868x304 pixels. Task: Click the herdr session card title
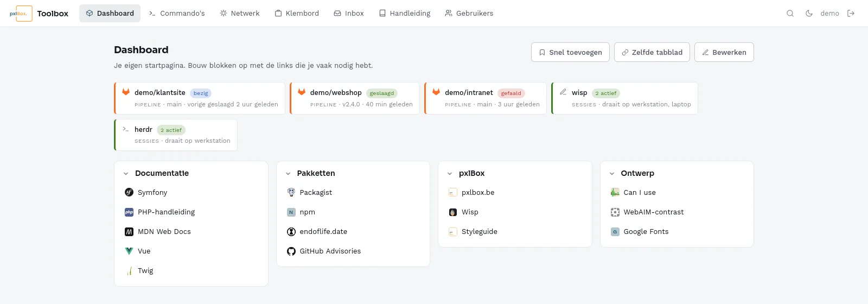[143, 130]
